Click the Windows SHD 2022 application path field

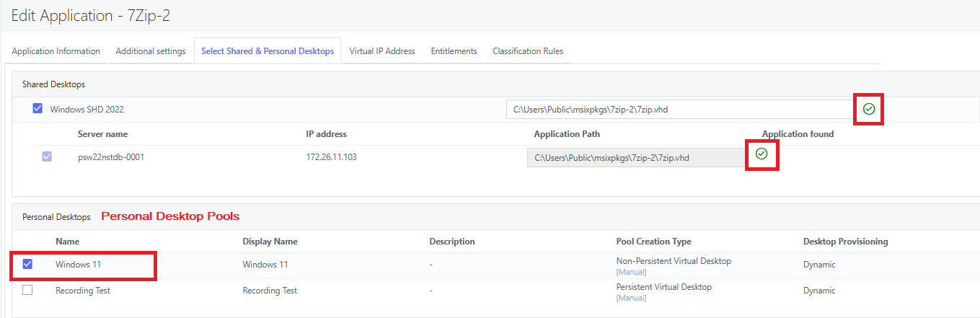click(678, 110)
